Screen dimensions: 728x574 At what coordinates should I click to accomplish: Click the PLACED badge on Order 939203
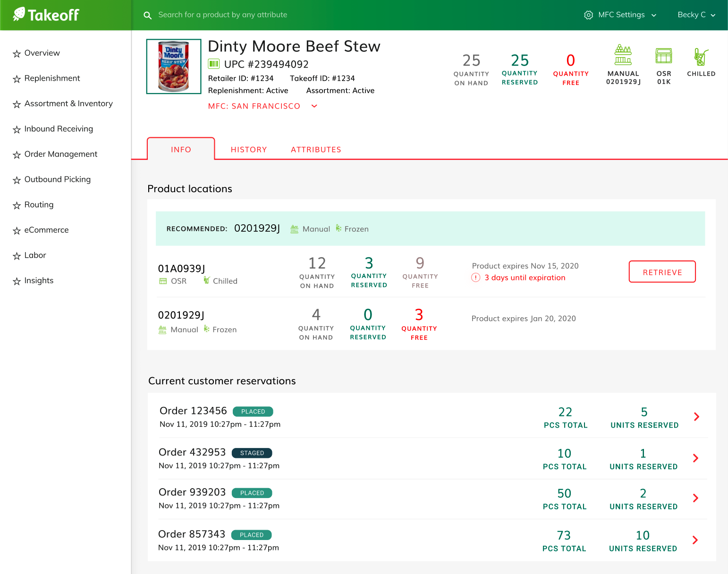pyautogui.click(x=252, y=493)
